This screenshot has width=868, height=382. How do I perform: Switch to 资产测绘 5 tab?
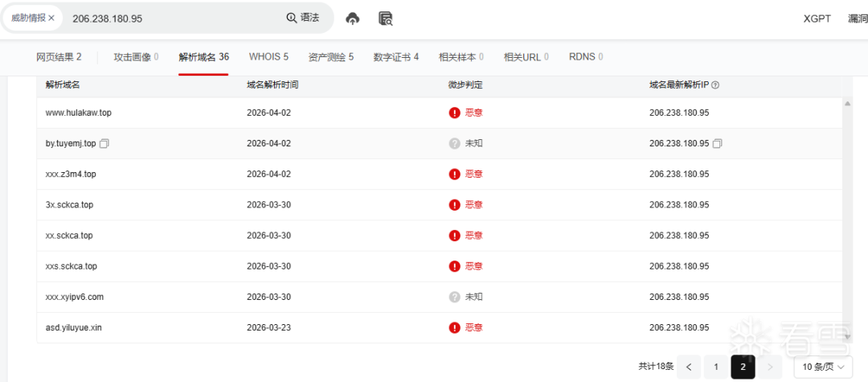pos(330,57)
